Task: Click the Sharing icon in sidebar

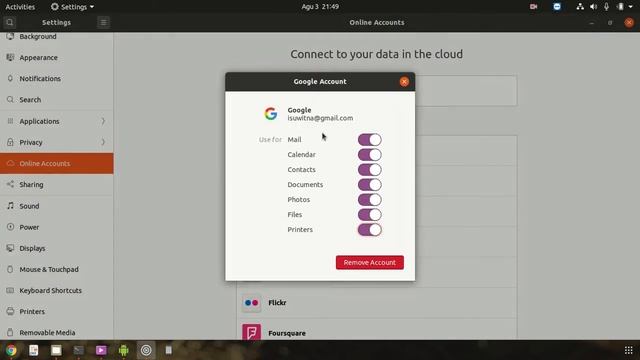Action: (x=10, y=184)
